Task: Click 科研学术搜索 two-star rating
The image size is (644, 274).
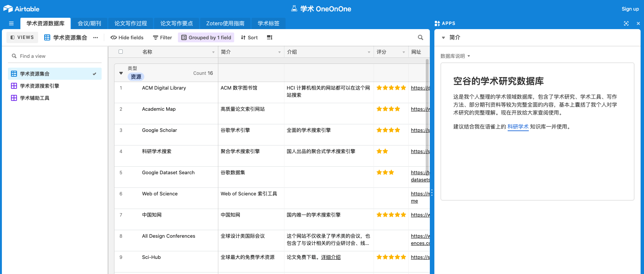Action: pos(382,151)
